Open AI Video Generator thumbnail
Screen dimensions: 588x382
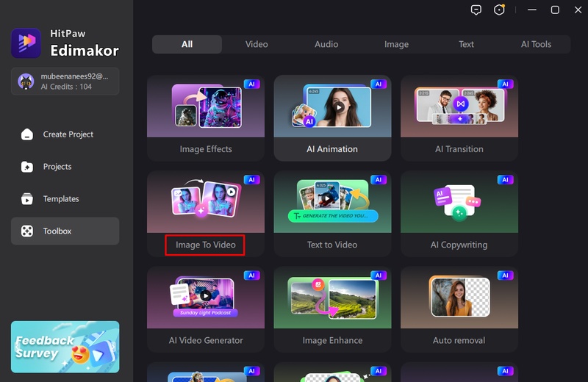click(206, 298)
